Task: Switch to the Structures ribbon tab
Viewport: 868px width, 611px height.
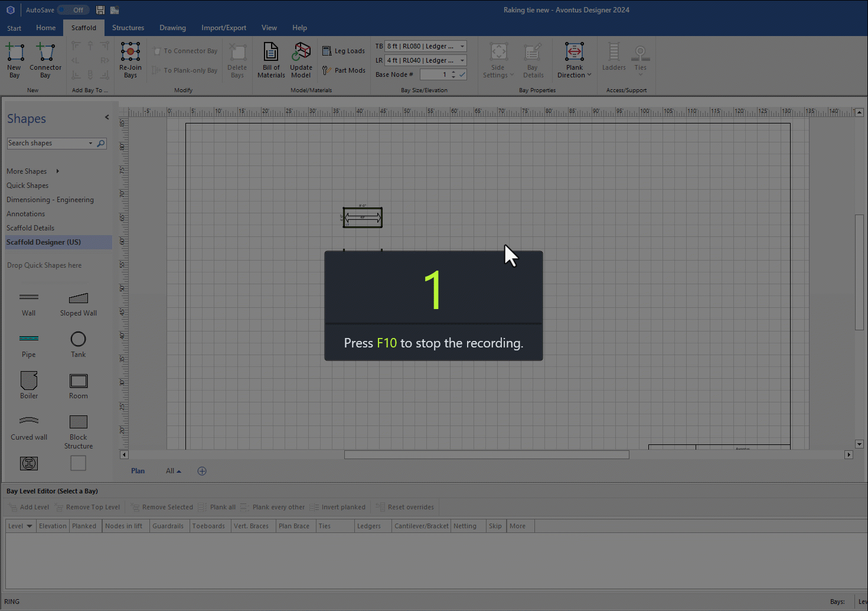Action: [128, 28]
